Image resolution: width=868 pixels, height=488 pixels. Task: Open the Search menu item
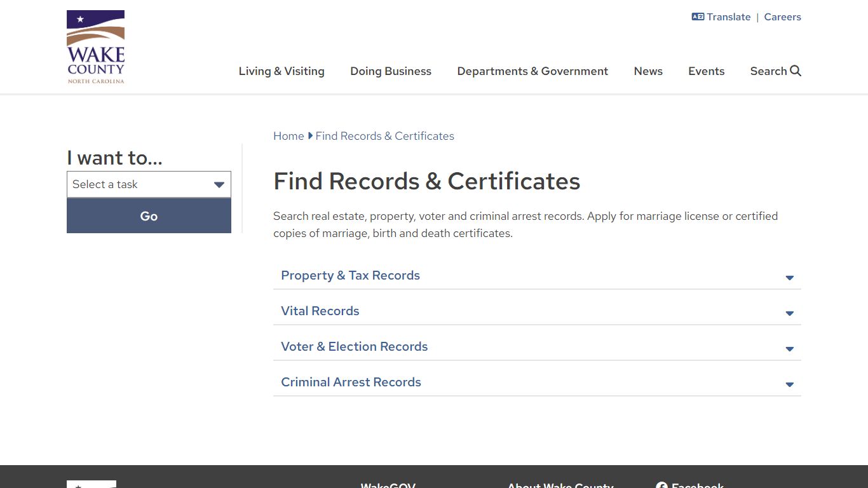[775, 71]
